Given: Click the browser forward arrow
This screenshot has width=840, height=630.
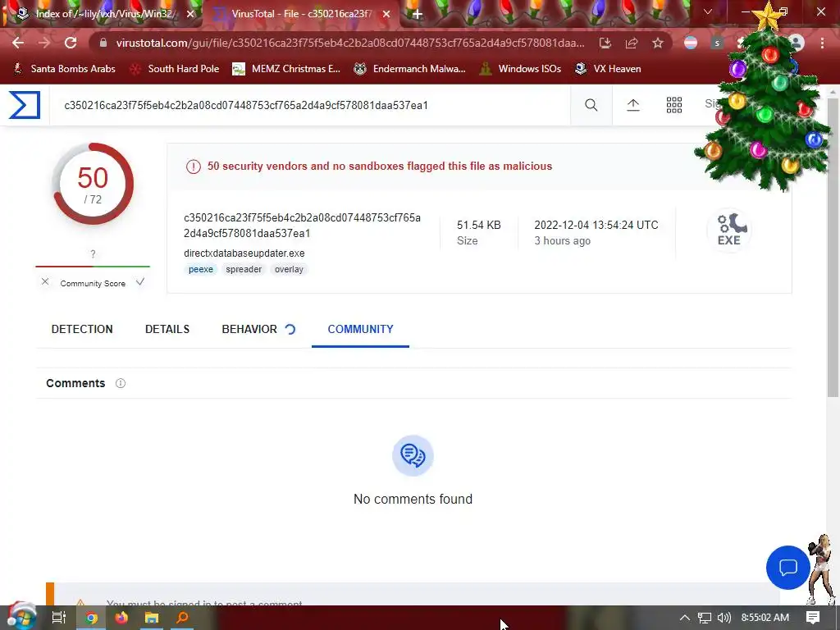Looking at the screenshot, I should click(44, 43).
